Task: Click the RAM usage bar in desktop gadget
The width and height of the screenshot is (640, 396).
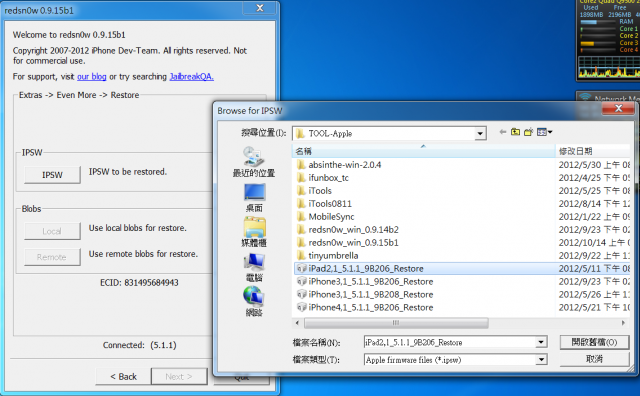Action: (x=598, y=22)
